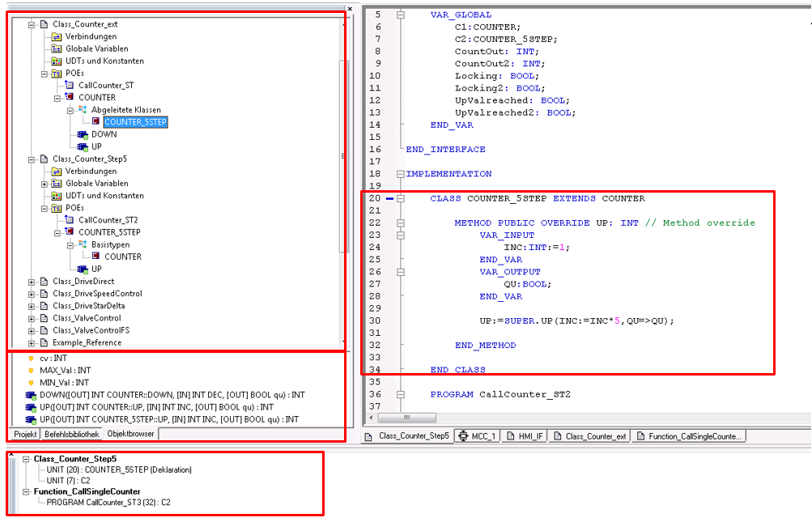Switch to the Projekt tab
The width and height of the screenshot is (812, 522).
point(25,435)
